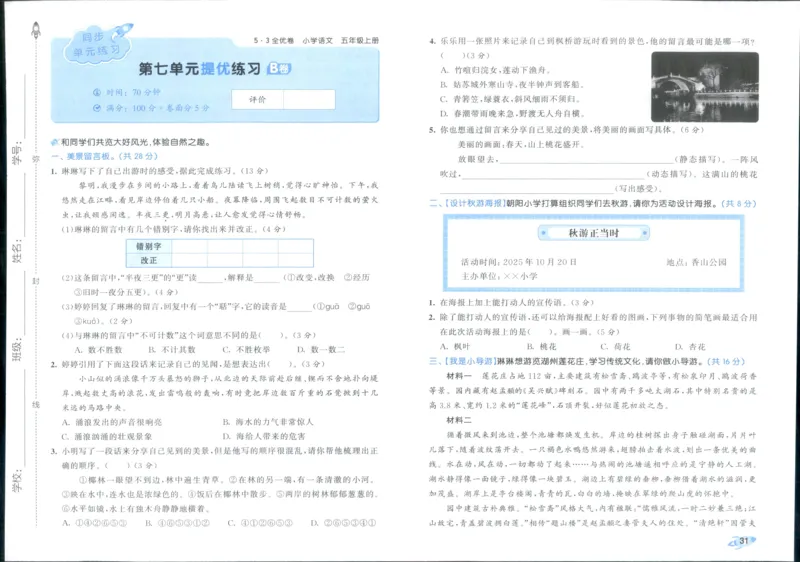The image size is (800, 562).
Task: Click the checkmark icon beside 满分:100分
Action: tap(97, 108)
